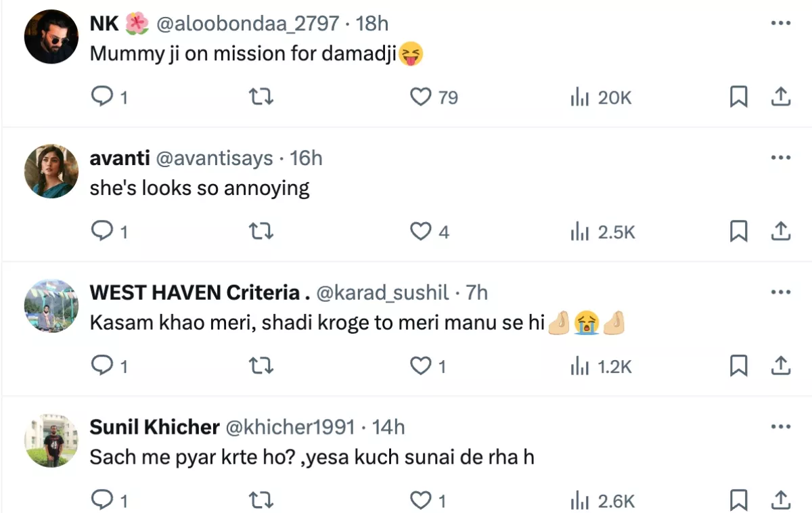Repost WEST HAVEN Criteria's tweet

(x=261, y=366)
